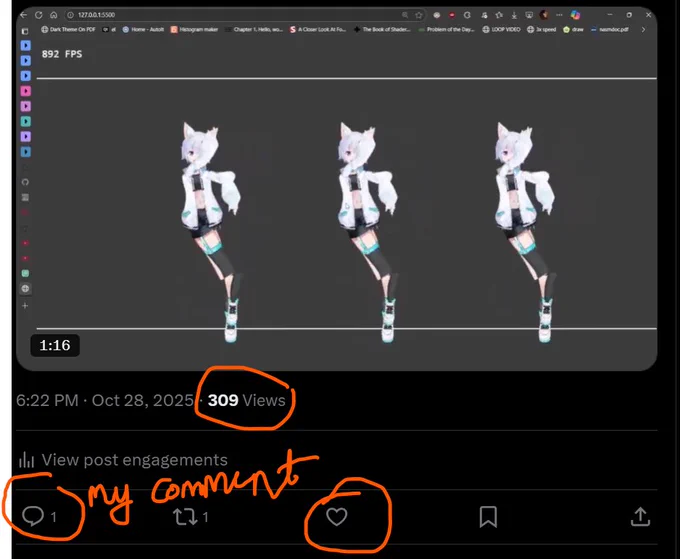This screenshot has height=559, width=680.
Task: Open nasmdoc.pdf bookmark
Action: 610,29
